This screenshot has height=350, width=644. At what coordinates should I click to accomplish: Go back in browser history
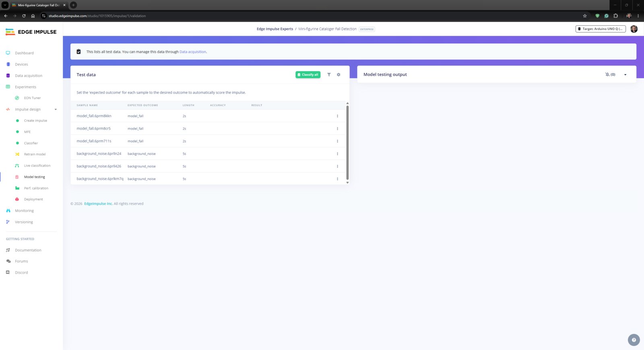[6, 16]
